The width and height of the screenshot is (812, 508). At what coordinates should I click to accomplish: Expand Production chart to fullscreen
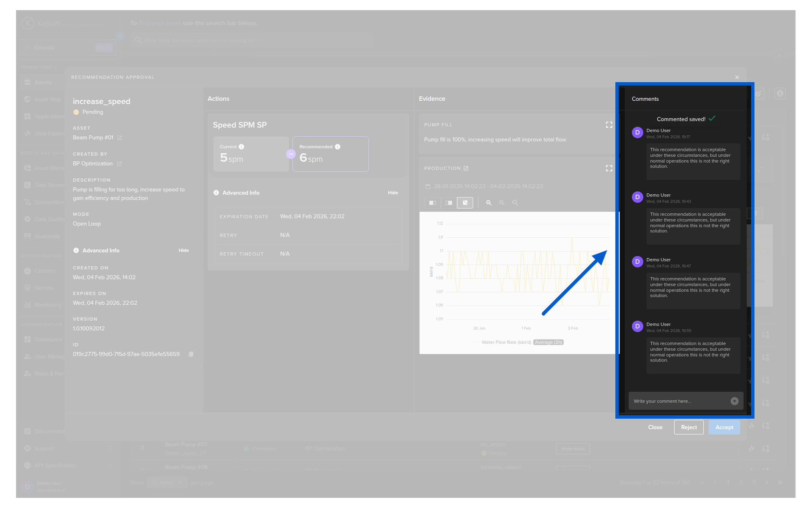tap(609, 168)
